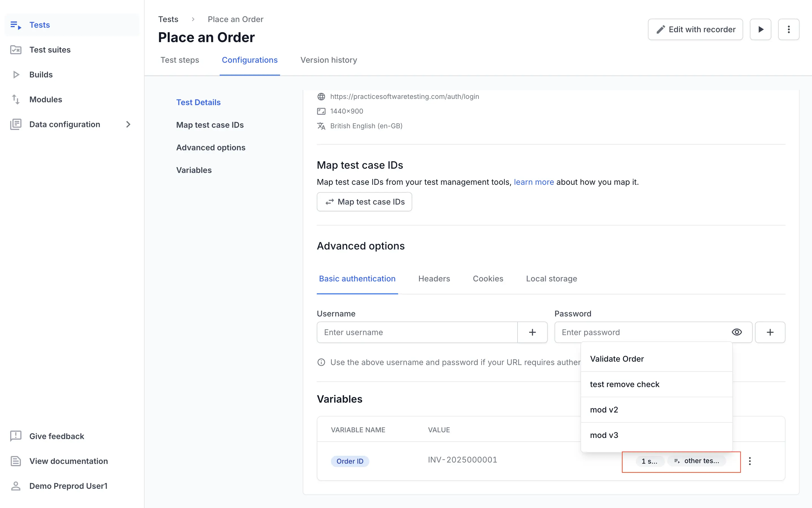Switch to the Headers tab
The width and height of the screenshot is (812, 508).
pos(434,279)
